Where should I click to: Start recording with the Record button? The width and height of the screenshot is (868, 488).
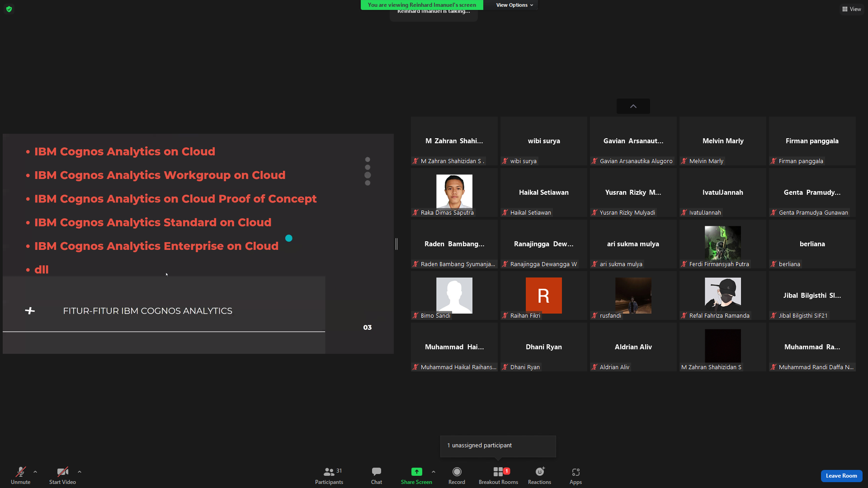(457, 475)
